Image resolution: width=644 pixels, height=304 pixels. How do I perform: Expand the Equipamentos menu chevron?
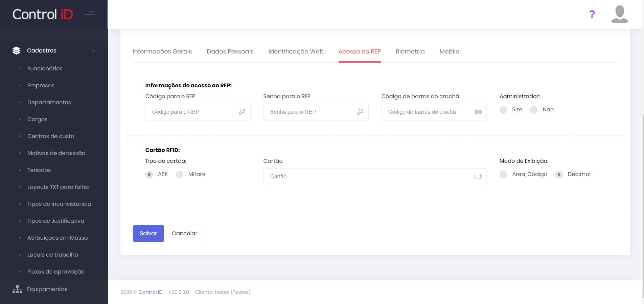[x=93, y=289]
